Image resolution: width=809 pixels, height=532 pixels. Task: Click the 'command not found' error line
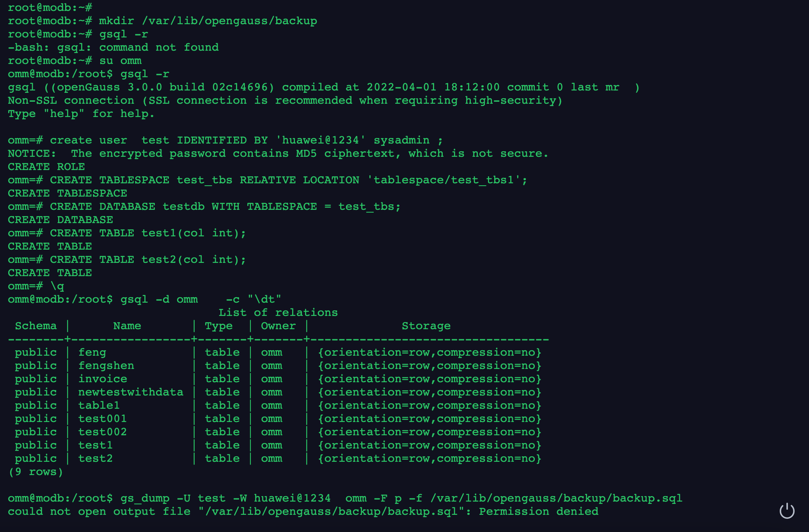[113, 47]
